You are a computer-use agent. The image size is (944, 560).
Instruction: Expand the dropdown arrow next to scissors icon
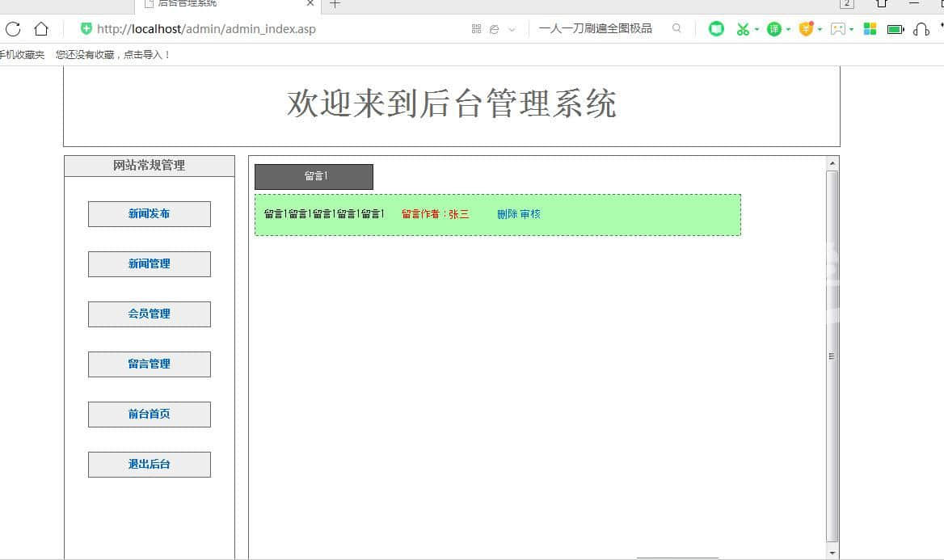(x=756, y=30)
